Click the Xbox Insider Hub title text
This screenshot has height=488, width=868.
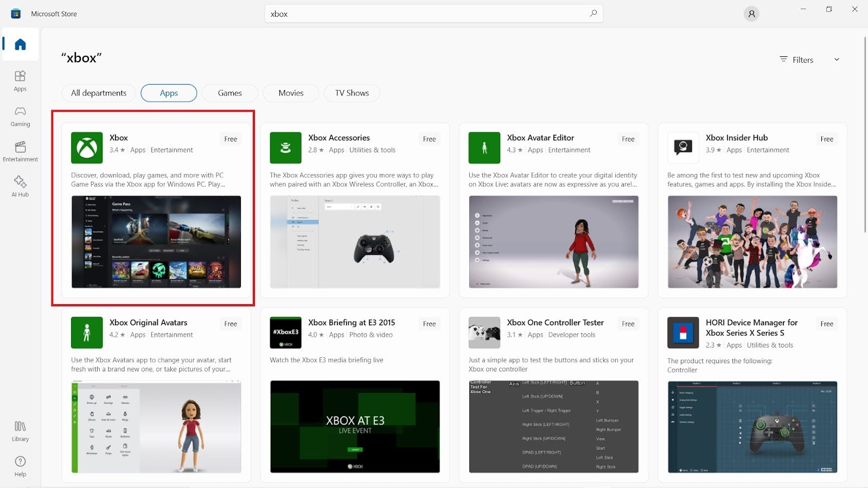tap(737, 138)
